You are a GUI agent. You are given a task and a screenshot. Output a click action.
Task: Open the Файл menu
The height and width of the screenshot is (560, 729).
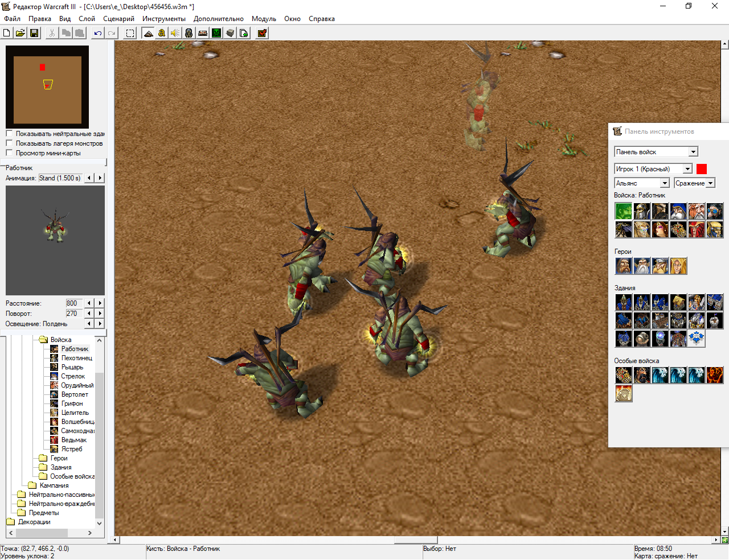pyautogui.click(x=12, y=19)
